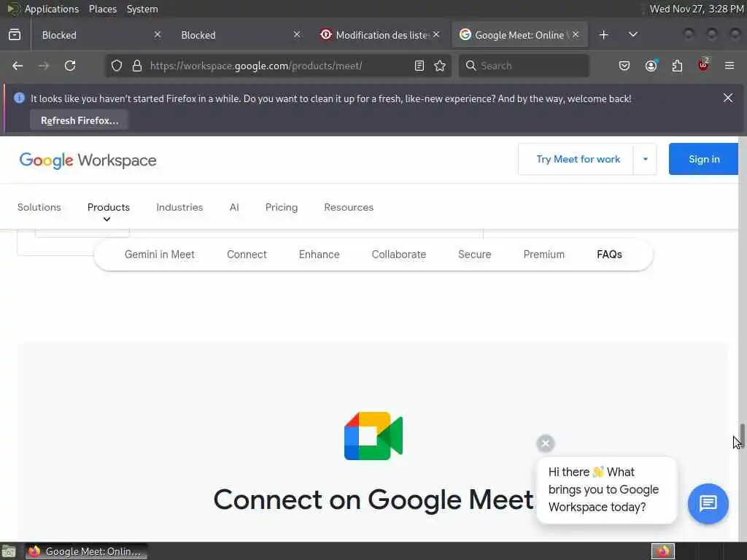Jump to the Collaborate section

coord(399,254)
